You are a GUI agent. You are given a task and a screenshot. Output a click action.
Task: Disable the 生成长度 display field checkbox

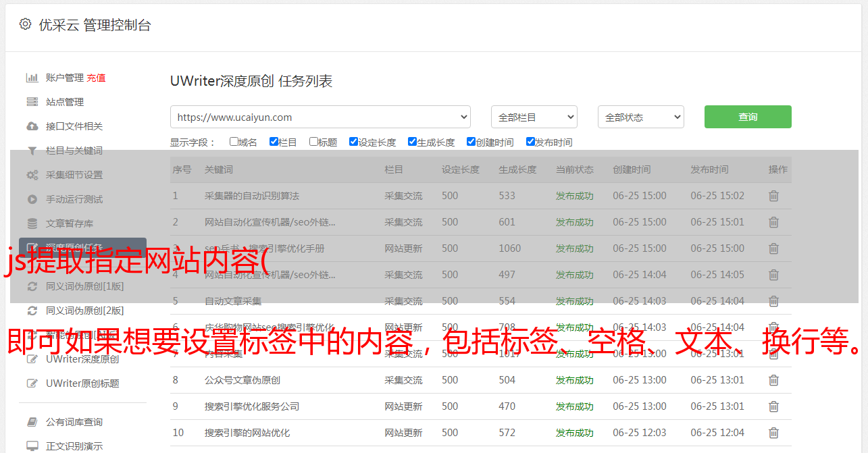[412, 142]
